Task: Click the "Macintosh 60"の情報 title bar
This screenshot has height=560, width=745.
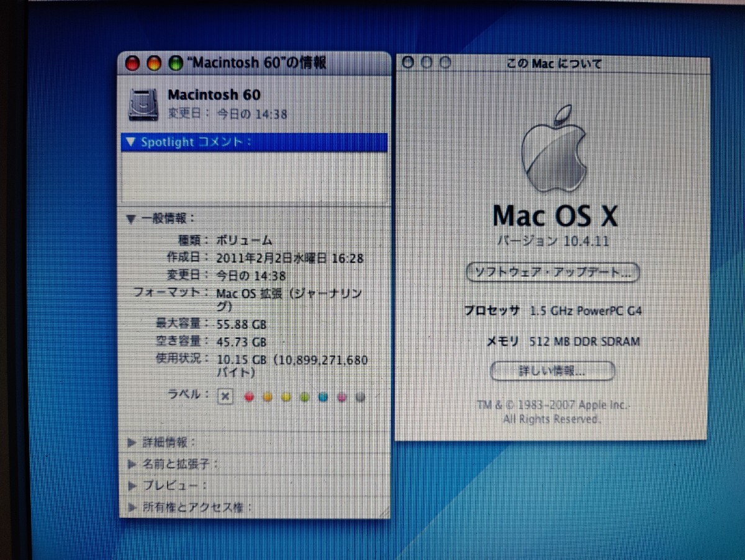Action: (x=255, y=63)
